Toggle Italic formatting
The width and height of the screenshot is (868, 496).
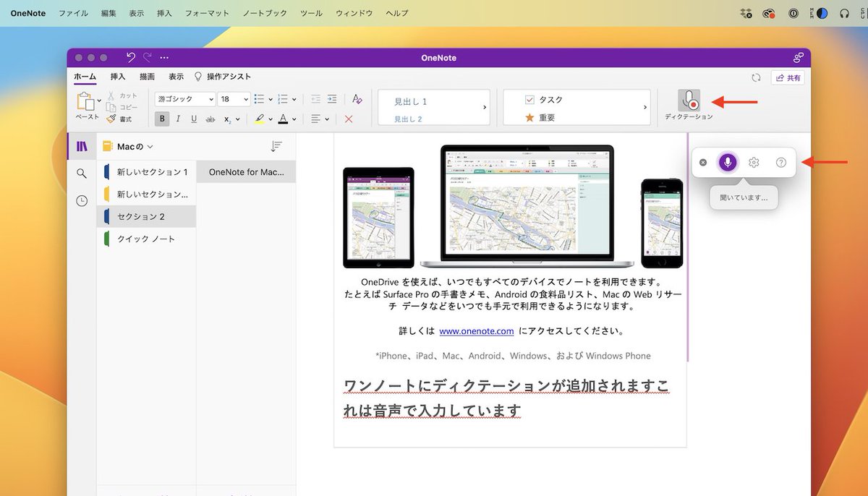[x=178, y=119]
